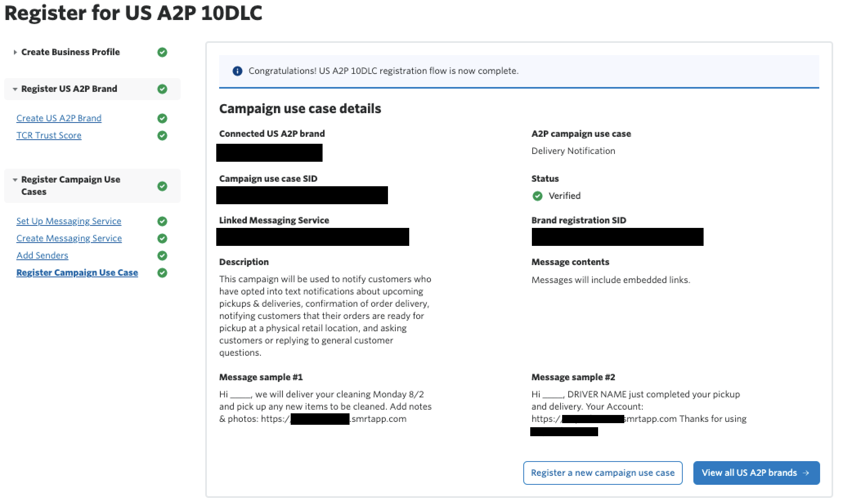843x504 pixels.
Task: Click checkmark beside Register Campaign Use Cases header
Action: pos(162,186)
